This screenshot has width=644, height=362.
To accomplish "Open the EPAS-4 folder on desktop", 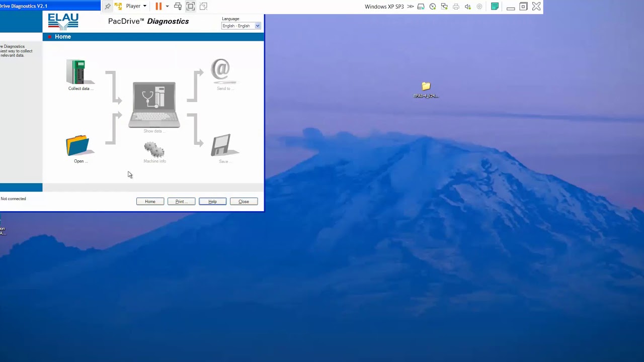I will [x=426, y=89].
